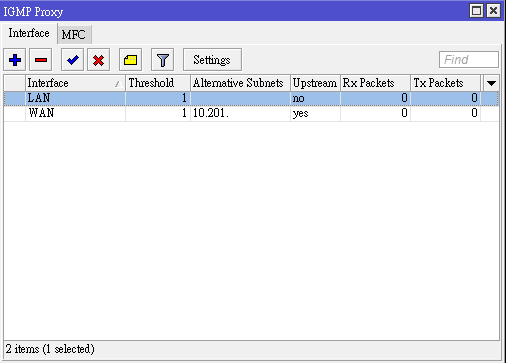
Task: Click the upstream 'no' cell of LAN
Action: point(315,98)
